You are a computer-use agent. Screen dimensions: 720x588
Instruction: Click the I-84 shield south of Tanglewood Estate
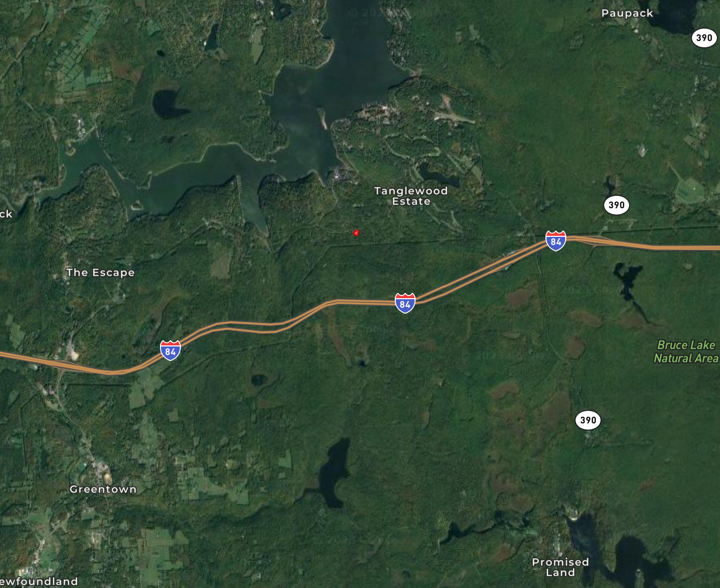pyautogui.click(x=405, y=303)
